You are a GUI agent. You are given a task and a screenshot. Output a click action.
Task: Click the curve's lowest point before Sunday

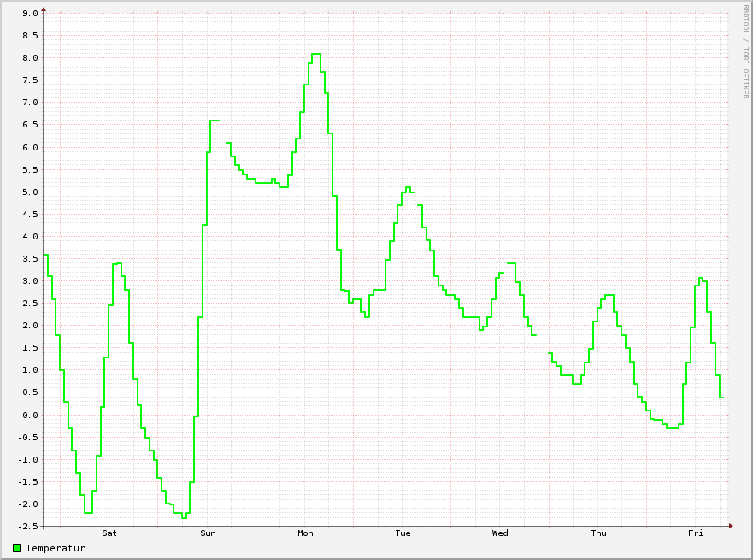point(184,518)
